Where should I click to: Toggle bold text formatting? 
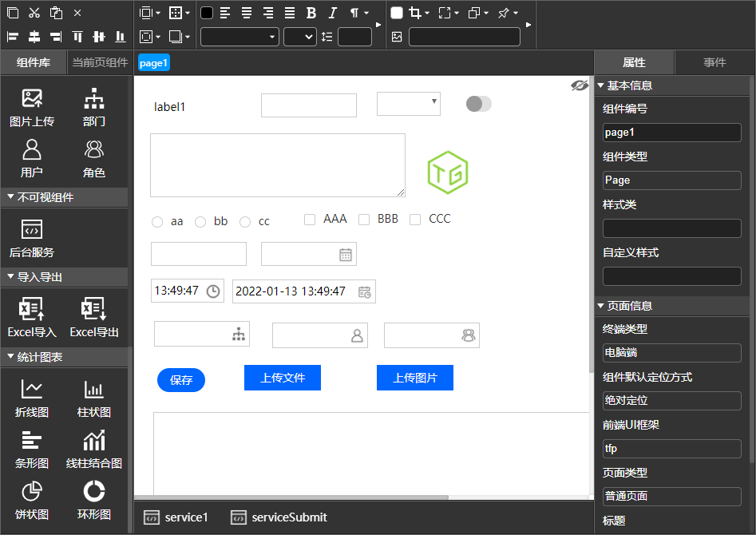(x=311, y=13)
